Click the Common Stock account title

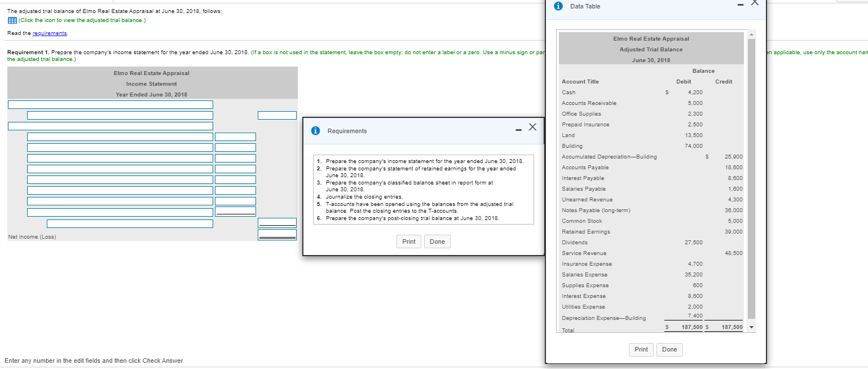coord(582,221)
